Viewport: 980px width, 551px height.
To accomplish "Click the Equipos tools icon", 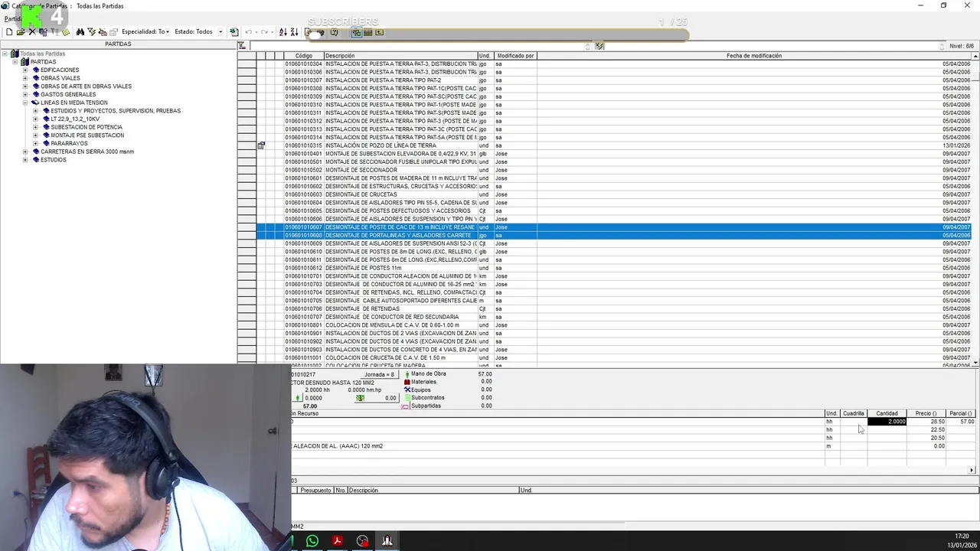I will point(407,390).
